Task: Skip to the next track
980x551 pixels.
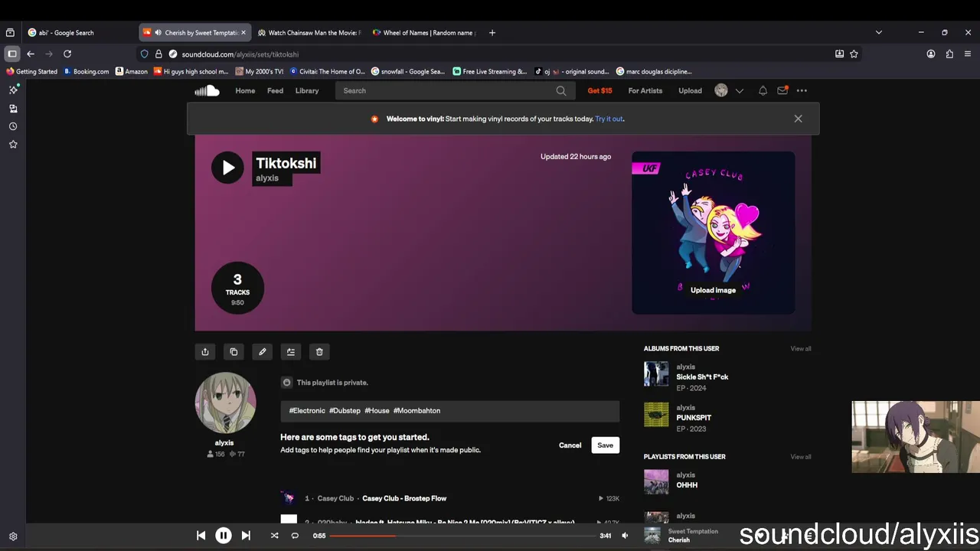Action: pyautogui.click(x=246, y=536)
